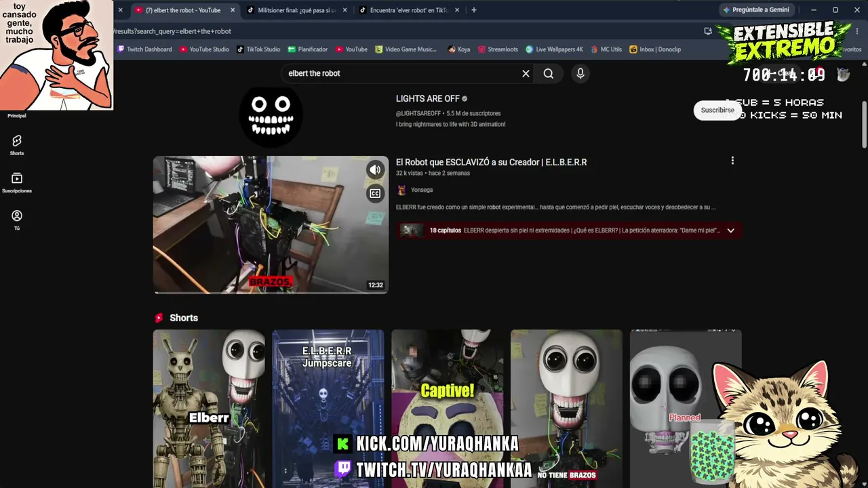Click the Pregúntale a Gemini button
This screenshot has width=868, height=488.
756,10
